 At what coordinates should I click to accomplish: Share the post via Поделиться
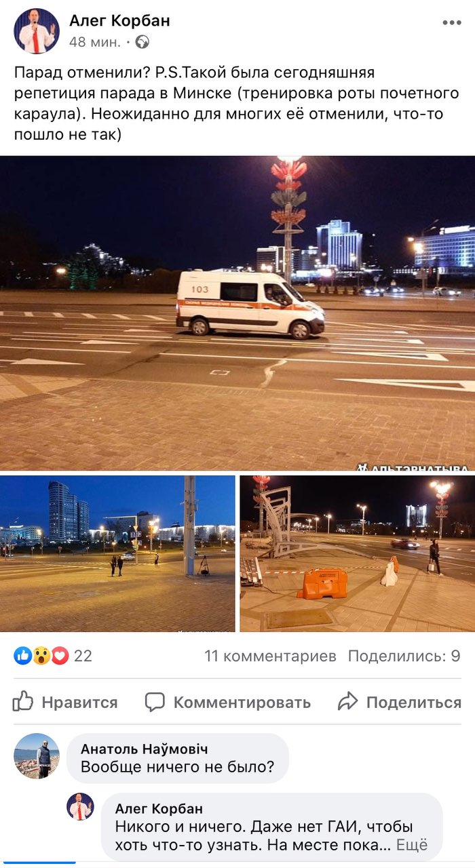(400, 702)
